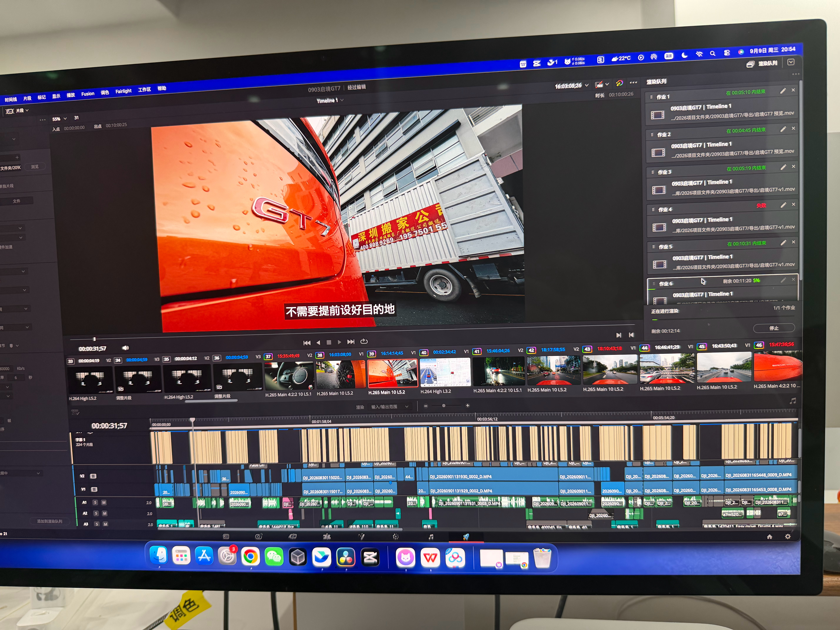Zoom out timeline with minus button
The height and width of the screenshot is (630, 840).
(x=426, y=406)
